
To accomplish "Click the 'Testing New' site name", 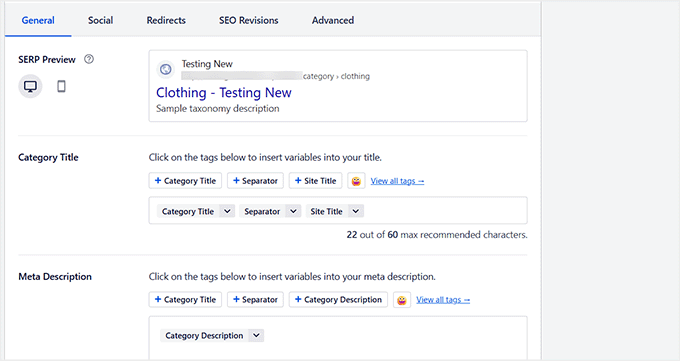I will click(x=207, y=64).
